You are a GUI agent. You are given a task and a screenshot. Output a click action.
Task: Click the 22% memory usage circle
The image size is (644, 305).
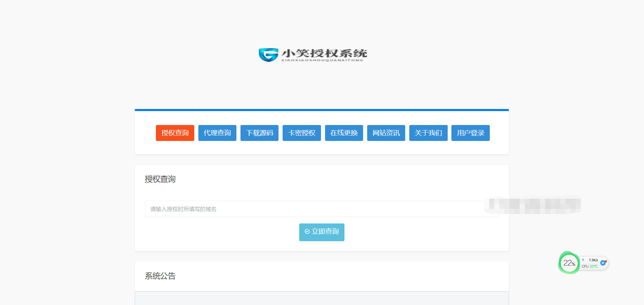[569, 263]
